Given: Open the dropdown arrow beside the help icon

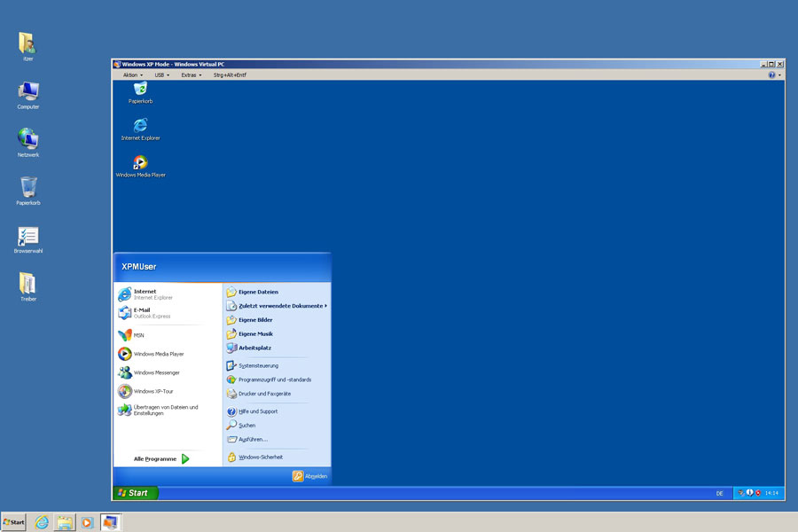Looking at the screenshot, I should tap(779, 74).
